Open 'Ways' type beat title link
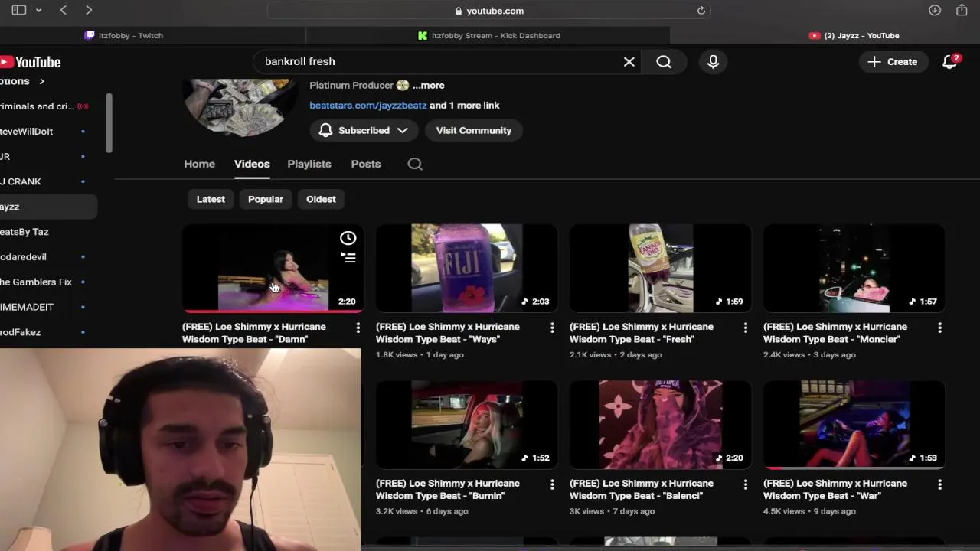Screen dimensions: 980x551 [448, 333]
